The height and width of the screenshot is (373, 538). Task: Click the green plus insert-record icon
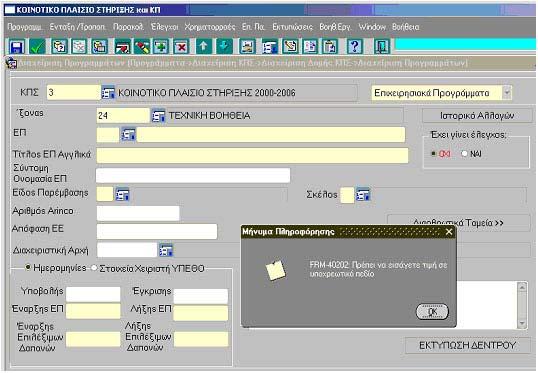161,46
